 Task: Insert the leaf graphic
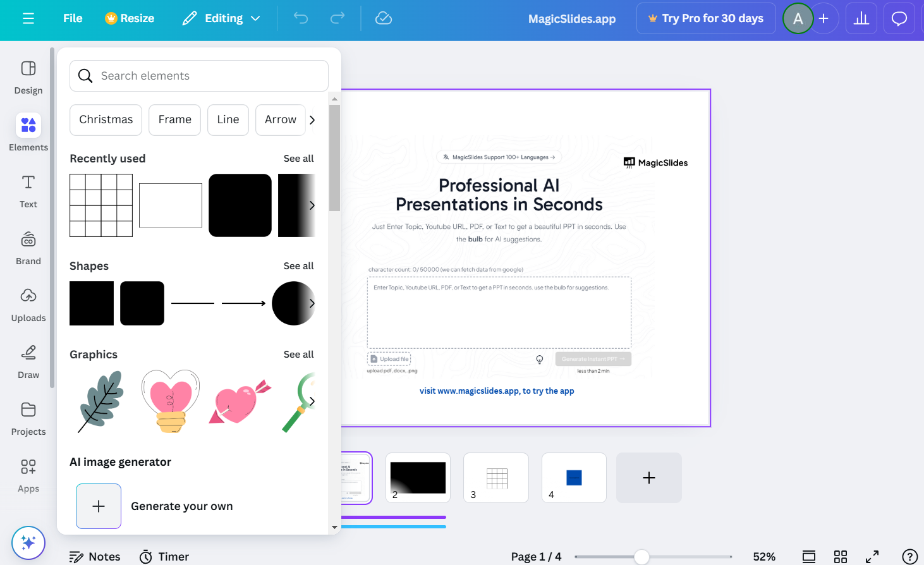(101, 401)
